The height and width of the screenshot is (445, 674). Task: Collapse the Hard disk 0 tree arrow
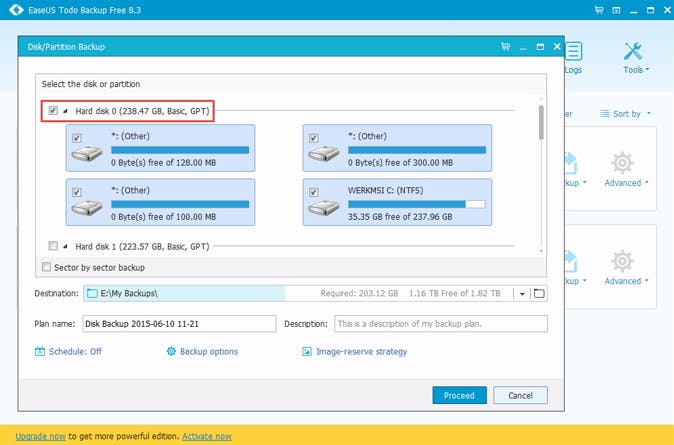click(x=65, y=111)
